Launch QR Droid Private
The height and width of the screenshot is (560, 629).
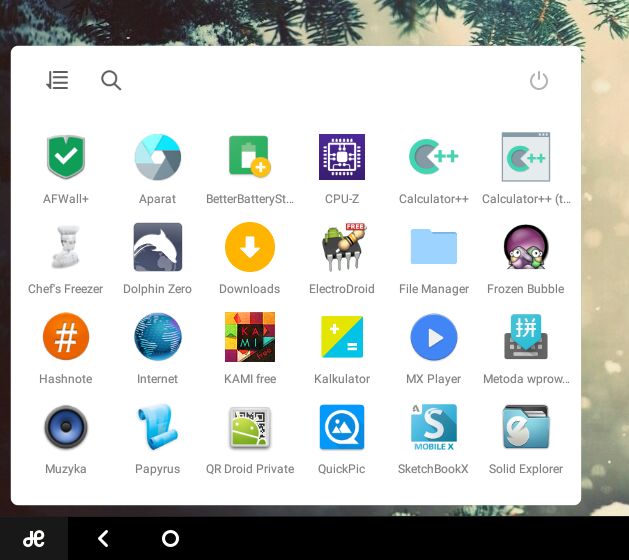[250, 426]
